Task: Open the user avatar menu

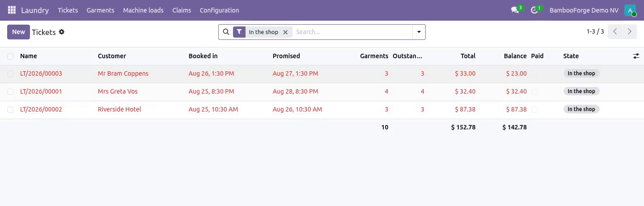Action: click(x=630, y=10)
